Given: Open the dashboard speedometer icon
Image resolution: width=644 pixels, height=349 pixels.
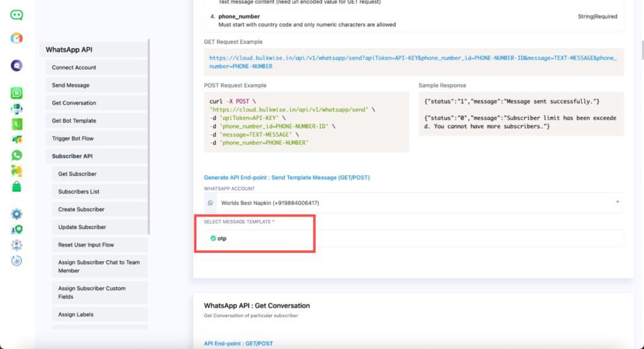Looking at the screenshot, I should point(16,38).
